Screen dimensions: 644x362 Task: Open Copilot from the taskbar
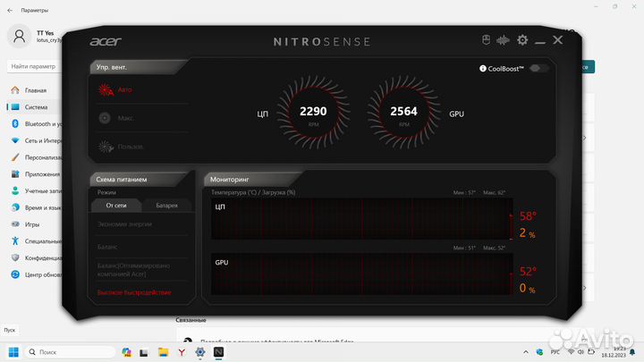(126, 352)
